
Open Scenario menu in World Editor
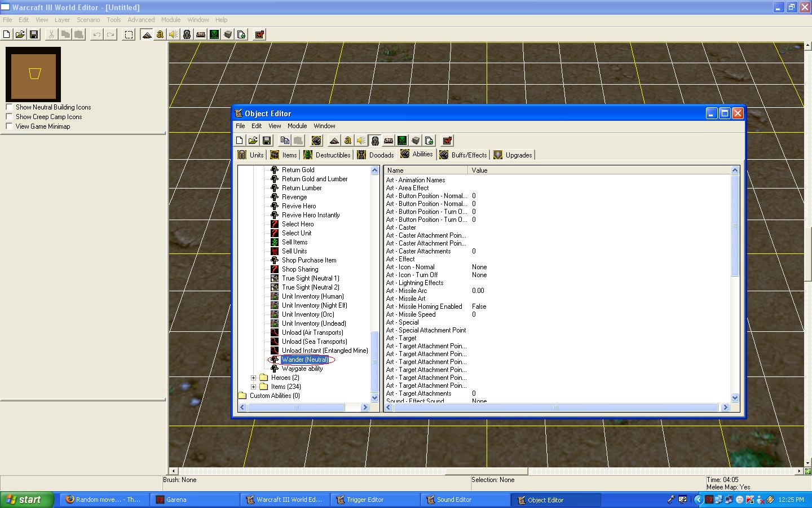[89, 20]
